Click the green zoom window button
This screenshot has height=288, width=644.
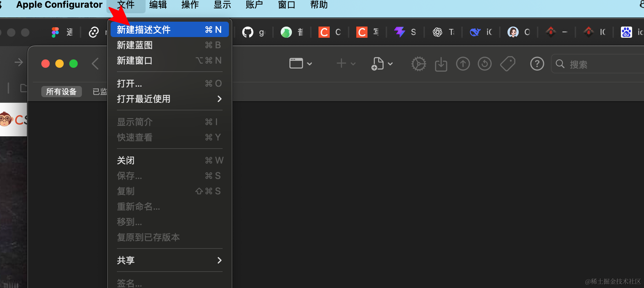tap(73, 64)
